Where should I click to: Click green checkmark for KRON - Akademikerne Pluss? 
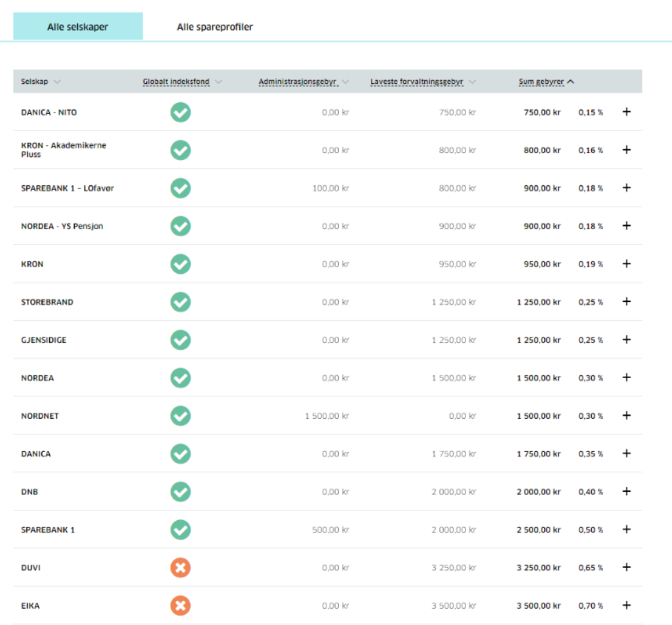(180, 150)
